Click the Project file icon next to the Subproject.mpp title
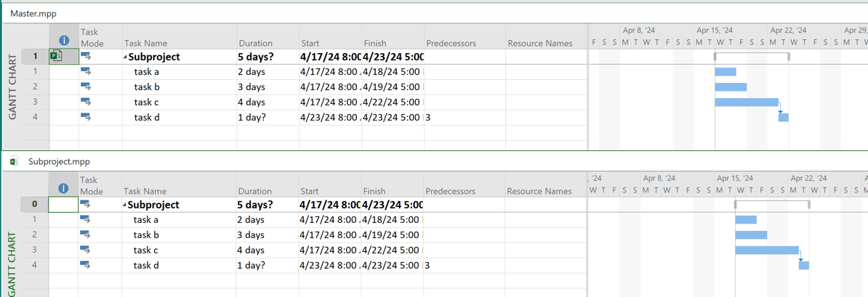868x297 pixels. (x=15, y=161)
